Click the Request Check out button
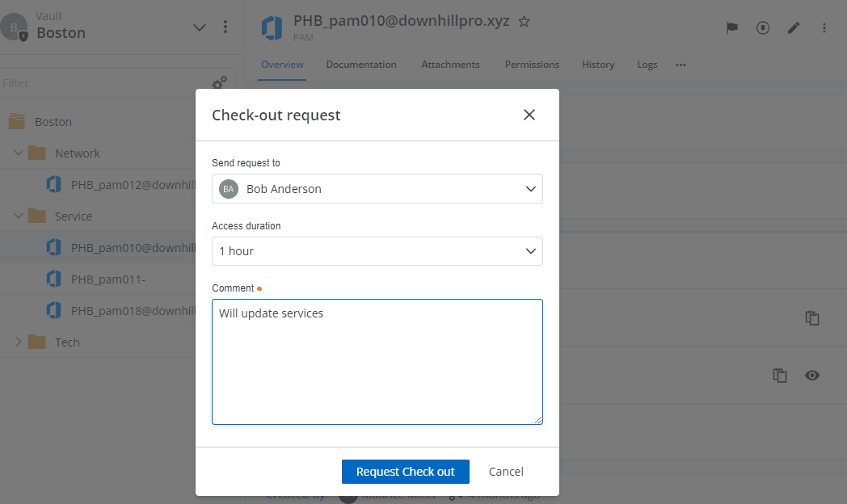 tap(405, 472)
